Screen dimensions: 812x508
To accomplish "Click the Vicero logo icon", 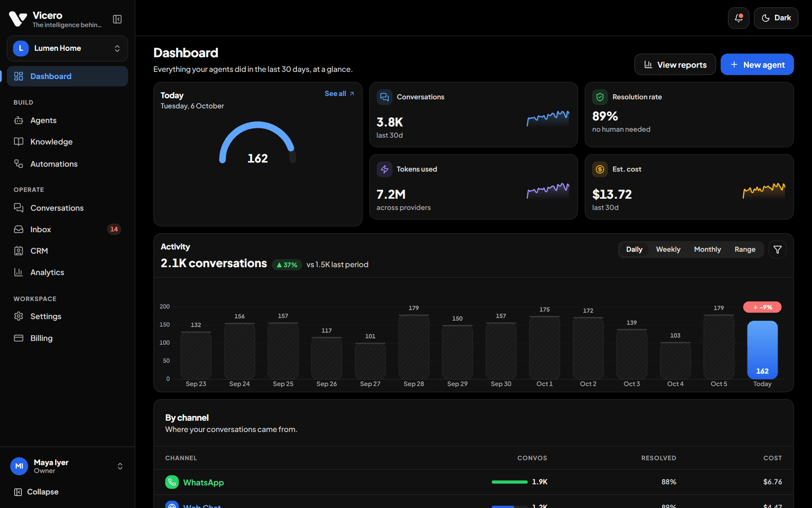I will (x=18, y=19).
